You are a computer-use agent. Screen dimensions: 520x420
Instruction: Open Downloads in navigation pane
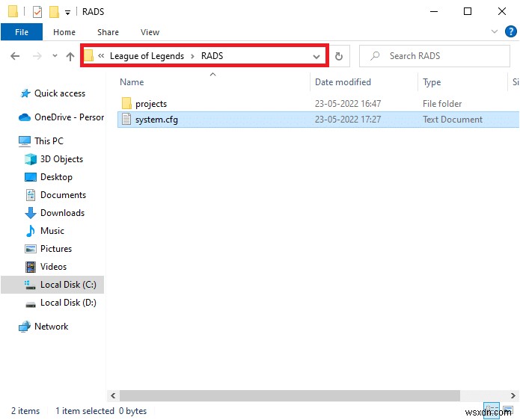[55, 213]
